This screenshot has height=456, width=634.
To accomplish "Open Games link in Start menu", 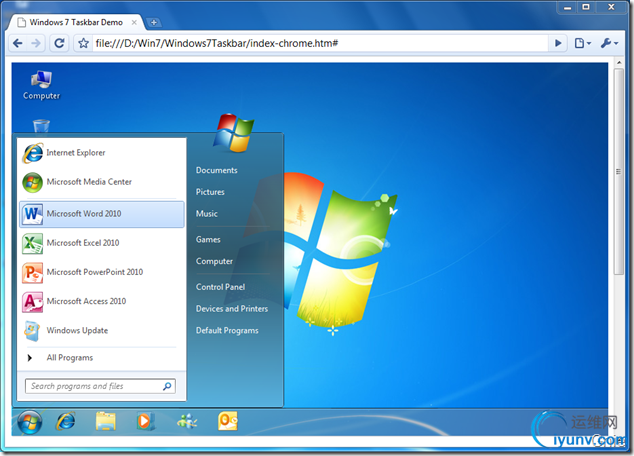I will 208,240.
